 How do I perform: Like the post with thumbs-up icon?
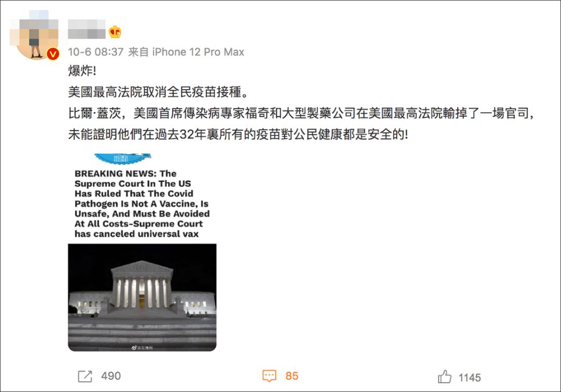[444, 376]
